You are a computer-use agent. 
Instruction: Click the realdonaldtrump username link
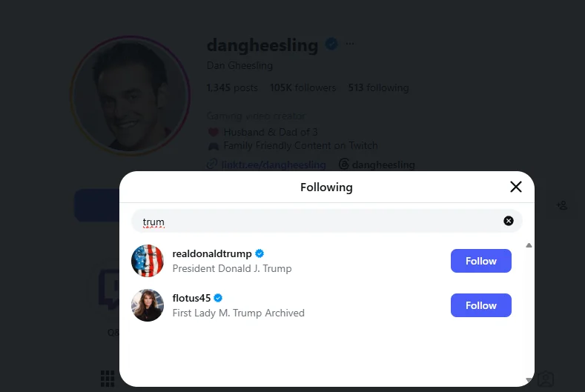pos(212,253)
